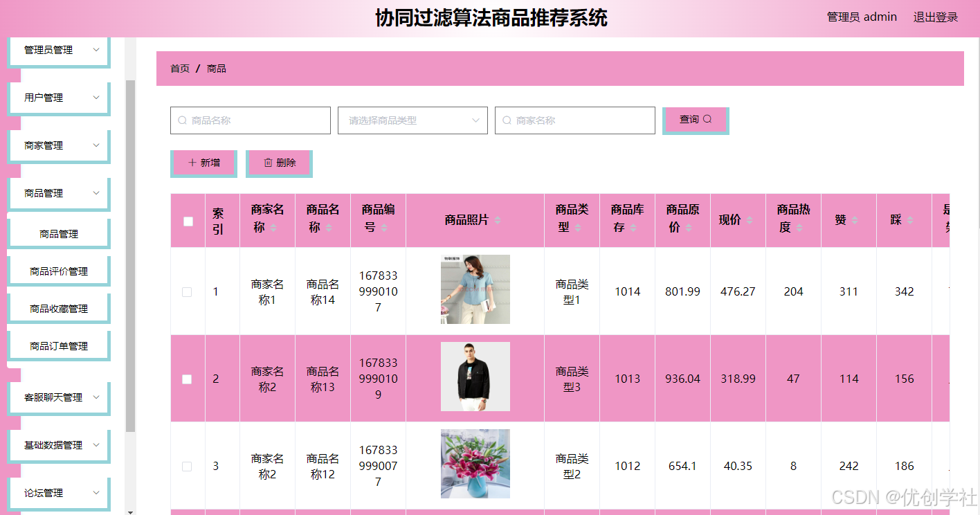Viewport: 980px width, 515px height.
Task: Click the search magnifier icon in 商家名称 field
Action: (507, 120)
